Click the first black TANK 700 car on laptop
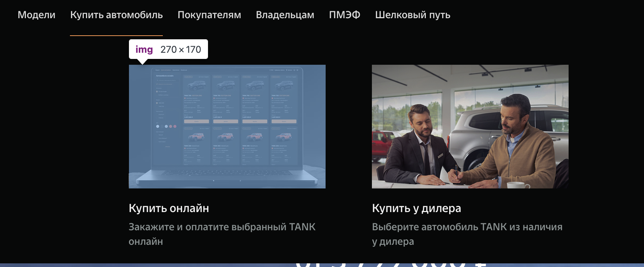Screen dimensions: 644x267 (x=196, y=86)
